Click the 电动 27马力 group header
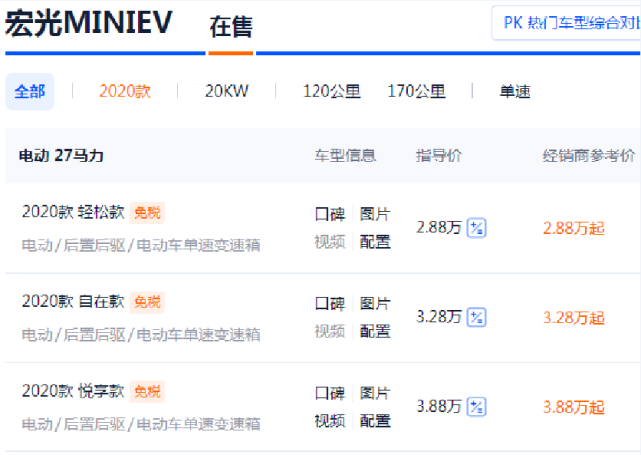Image resolution: width=641 pixels, height=455 pixels. click(x=61, y=156)
